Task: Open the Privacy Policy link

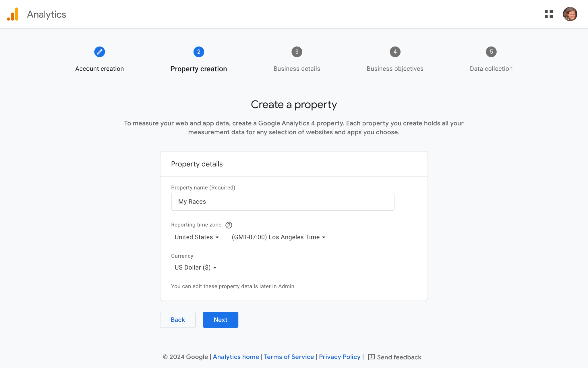Action: coord(339,357)
